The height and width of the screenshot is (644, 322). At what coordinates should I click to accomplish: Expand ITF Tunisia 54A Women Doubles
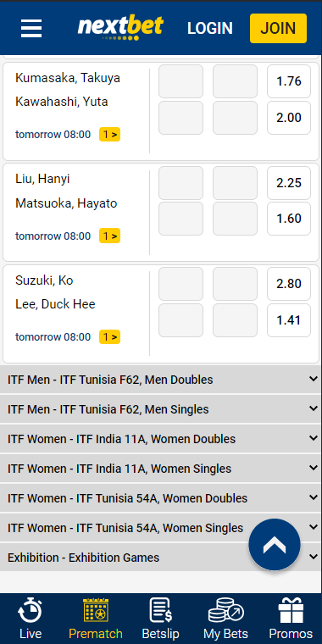tap(161, 498)
